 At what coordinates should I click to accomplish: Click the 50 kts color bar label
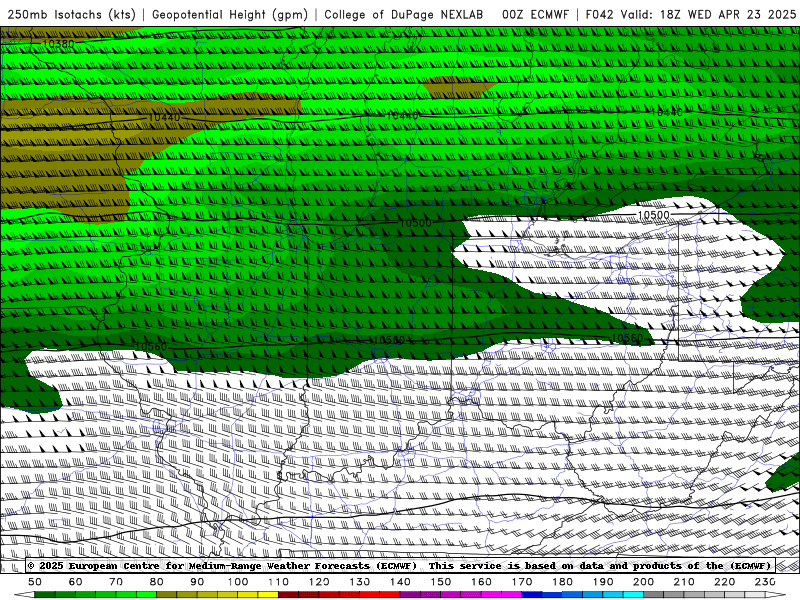tap(35, 582)
